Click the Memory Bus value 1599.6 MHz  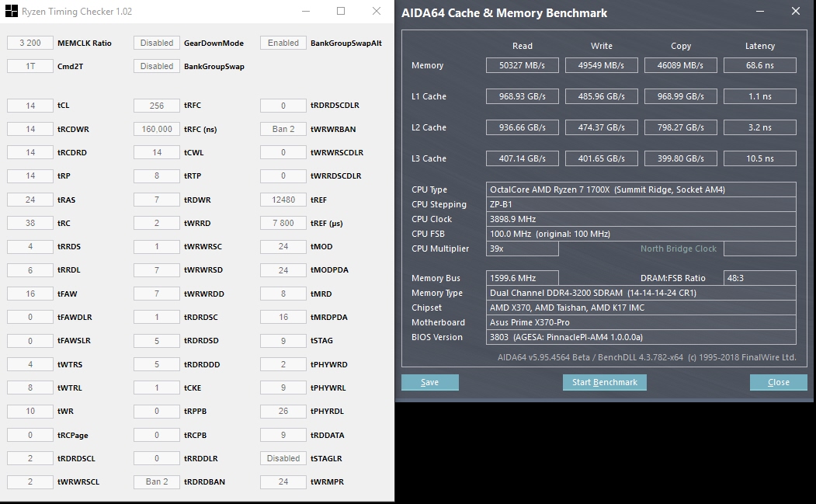tap(522, 278)
